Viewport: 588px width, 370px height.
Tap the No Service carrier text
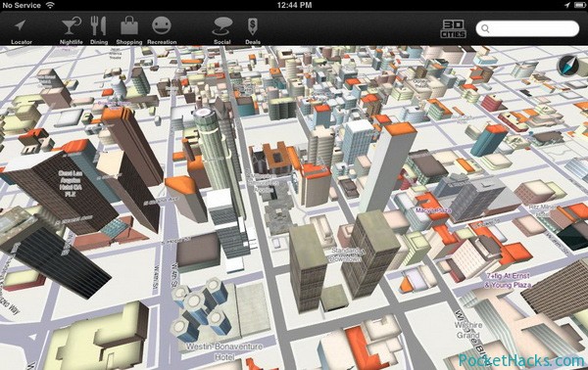(22, 5)
